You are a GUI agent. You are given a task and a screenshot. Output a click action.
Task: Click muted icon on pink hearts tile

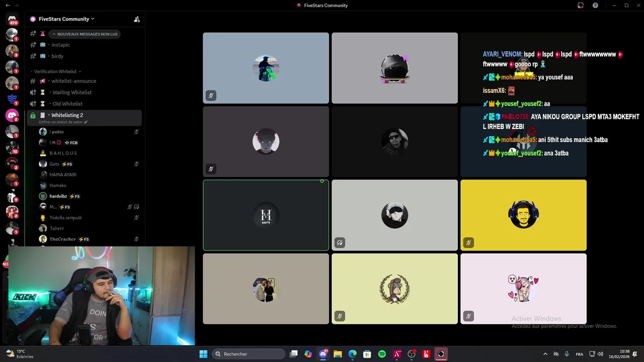[468, 316]
